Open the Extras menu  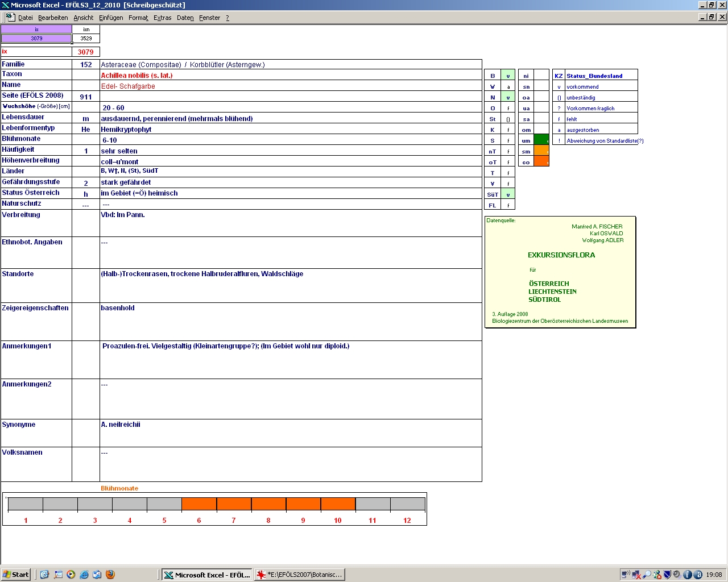(x=162, y=18)
